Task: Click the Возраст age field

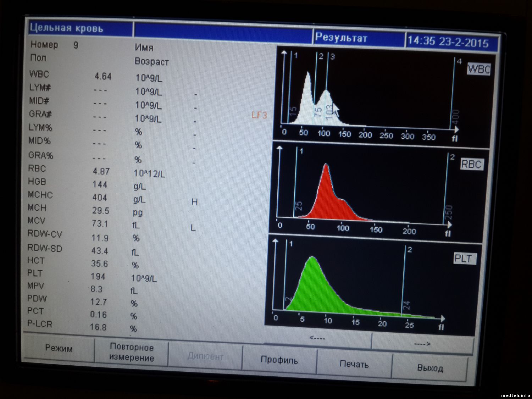Action: pos(151,62)
